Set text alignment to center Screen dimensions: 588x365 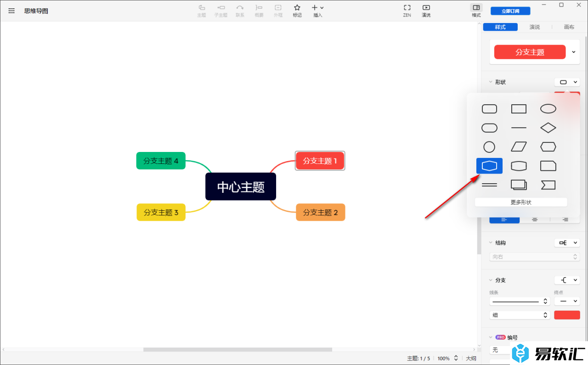pos(535,219)
